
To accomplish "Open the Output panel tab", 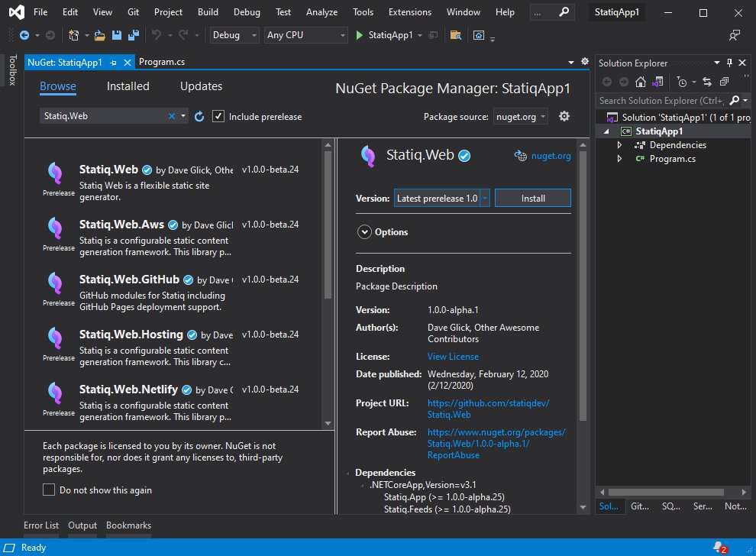I will point(82,525).
